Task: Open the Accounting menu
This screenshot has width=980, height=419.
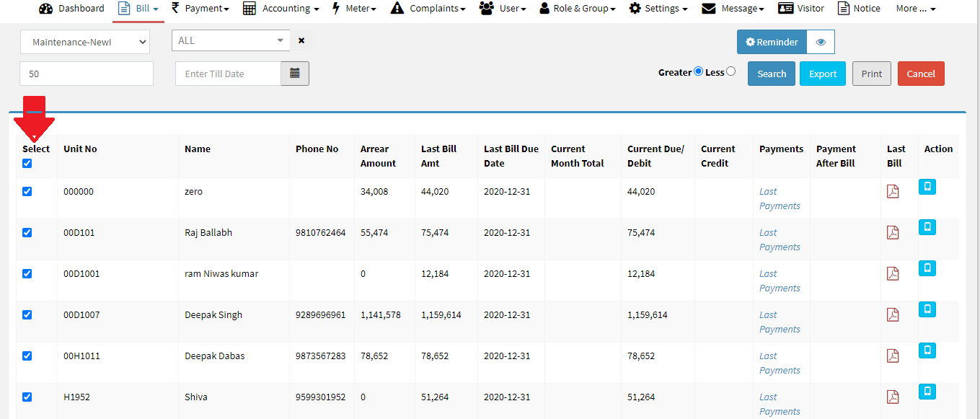Action: click(x=281, y=9)
